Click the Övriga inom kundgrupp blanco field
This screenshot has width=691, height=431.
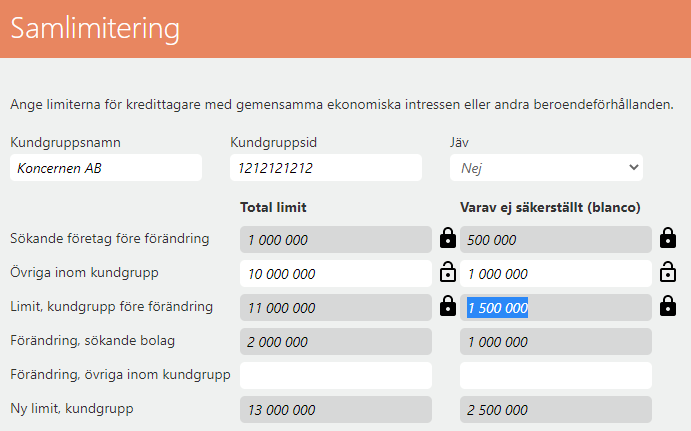click(x=556, y=274)
